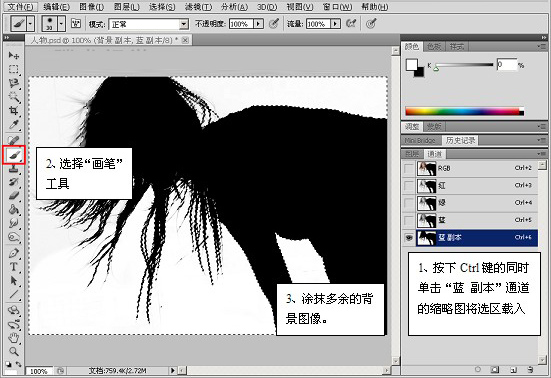Select the Quick Selection tool
The width and height of the screenshot is (551, 378).
click(14, 97)
